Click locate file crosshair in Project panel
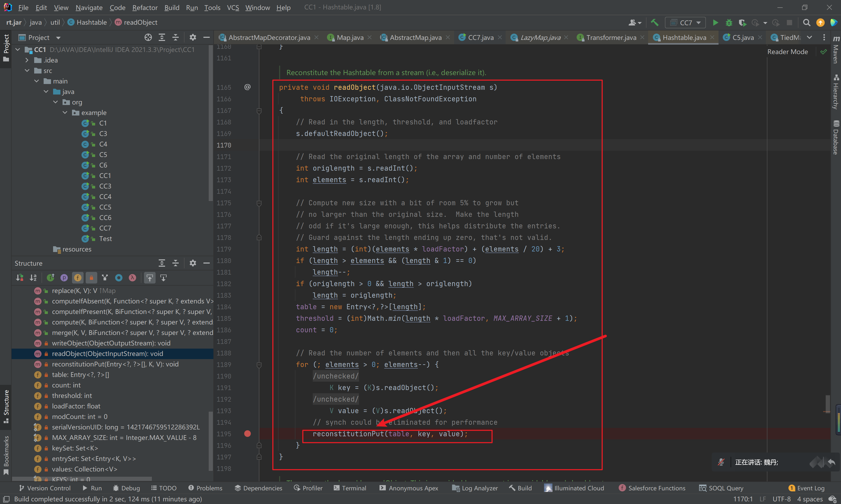Screen dimensions: 841x504 click(x=148, y=37)
